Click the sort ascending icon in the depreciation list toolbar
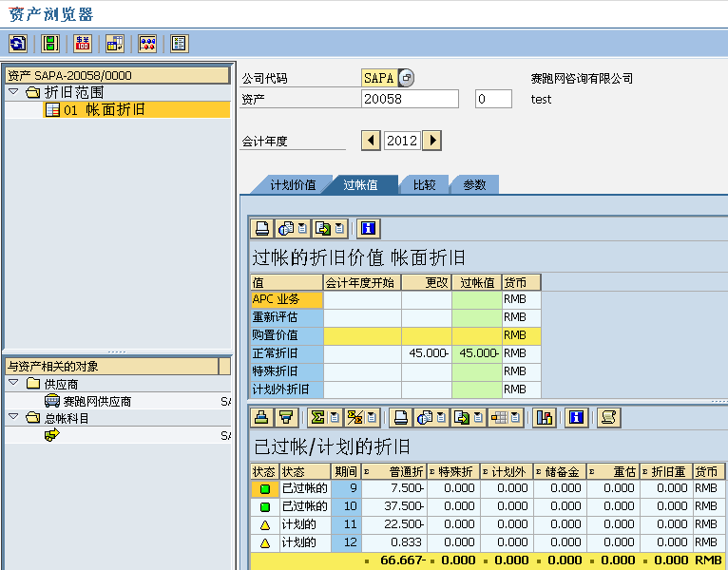 tap(262, 418)
